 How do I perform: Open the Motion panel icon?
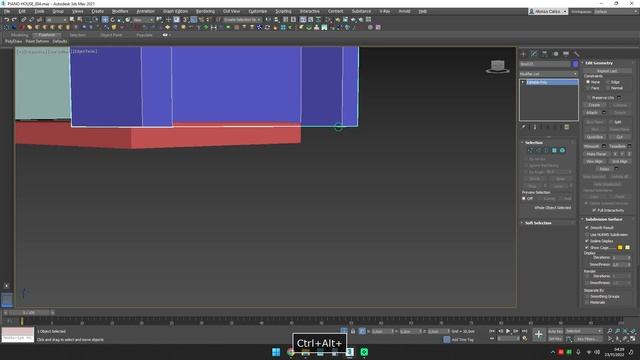tap(555, 54)
